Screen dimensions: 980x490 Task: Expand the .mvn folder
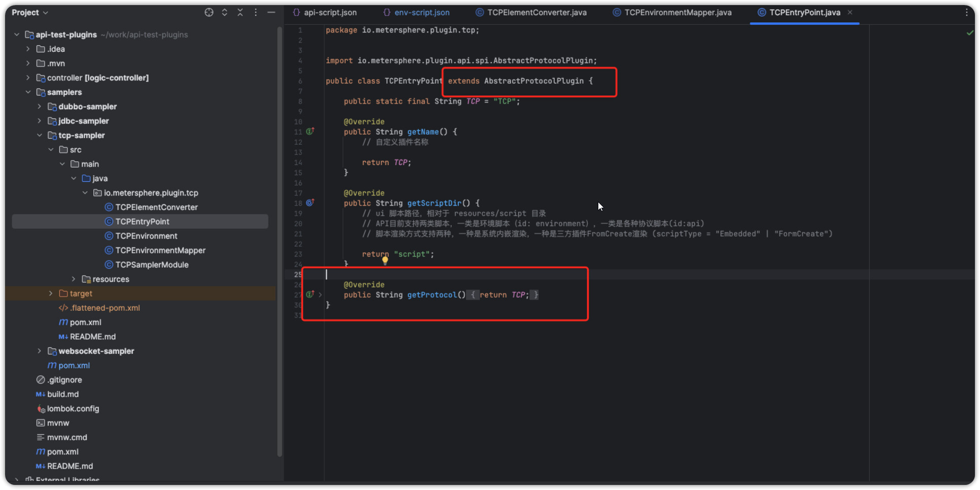coord(28,63)
